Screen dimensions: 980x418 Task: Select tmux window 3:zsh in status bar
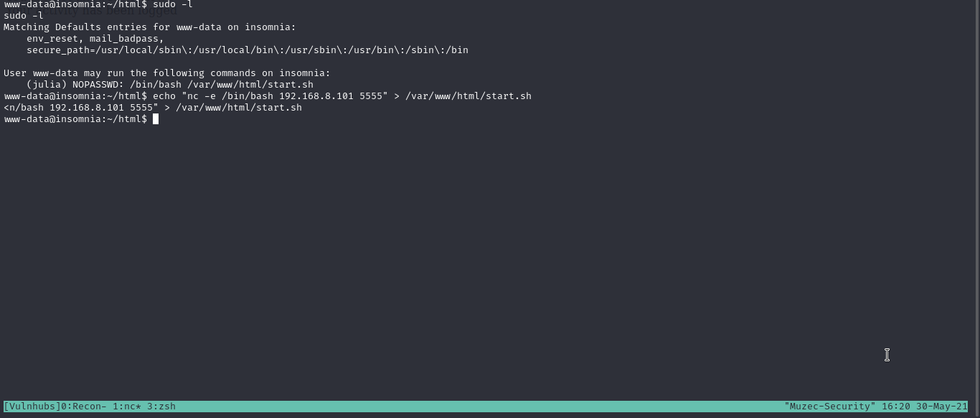(x=161, y=407)
